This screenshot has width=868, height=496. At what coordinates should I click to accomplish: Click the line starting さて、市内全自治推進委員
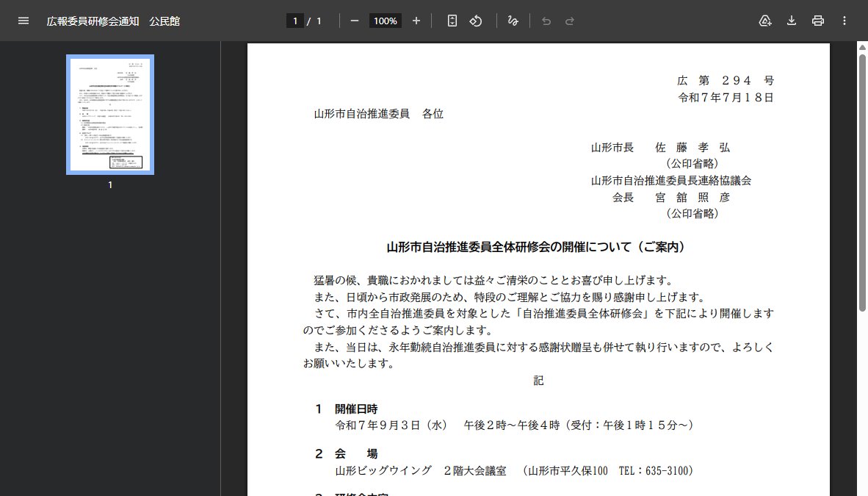click(543, 314)
